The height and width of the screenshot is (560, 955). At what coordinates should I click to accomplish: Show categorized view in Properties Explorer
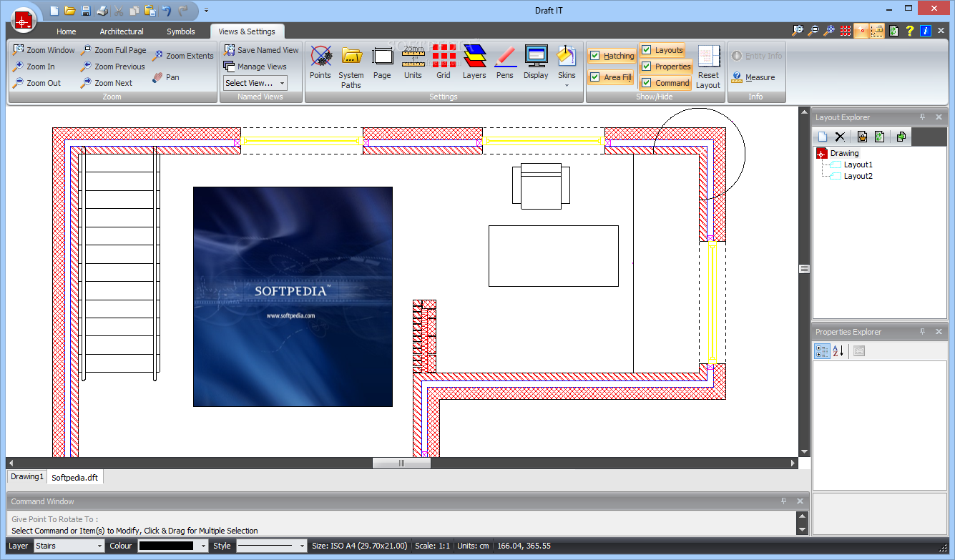point(822,350)
